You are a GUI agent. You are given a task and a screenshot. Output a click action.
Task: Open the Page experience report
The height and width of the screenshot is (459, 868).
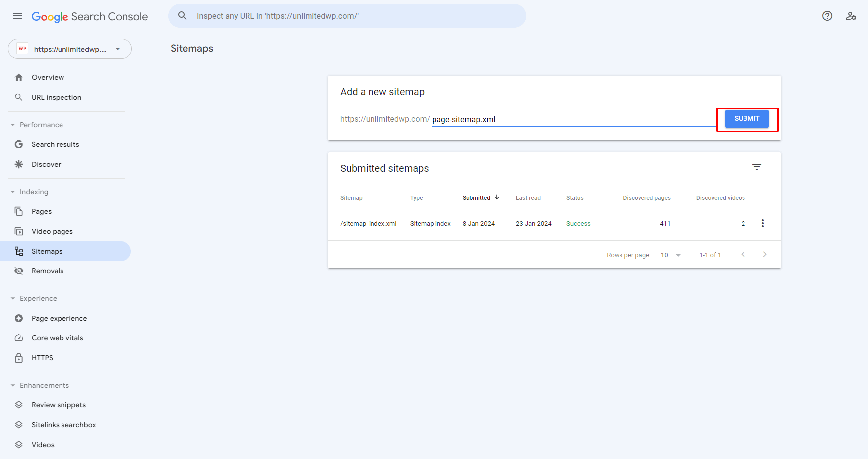(x=65, y=318)
